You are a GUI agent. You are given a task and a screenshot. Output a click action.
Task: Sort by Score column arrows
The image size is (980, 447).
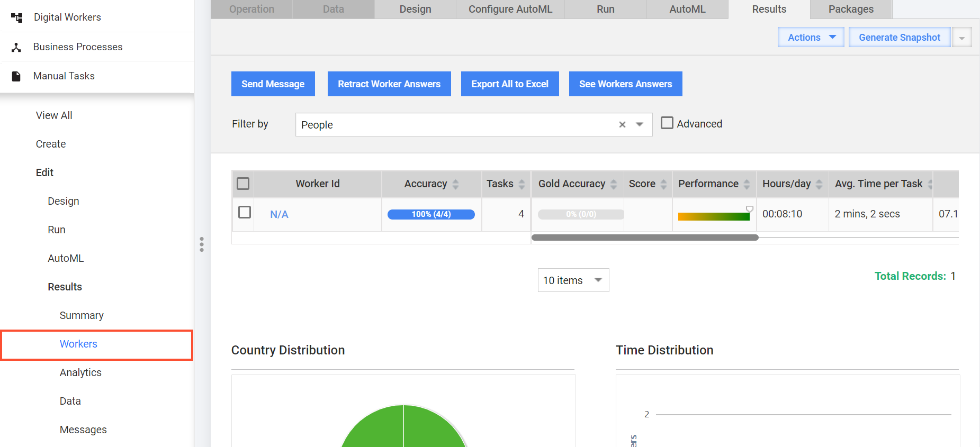pyautogui.click(x=663, y=184)
